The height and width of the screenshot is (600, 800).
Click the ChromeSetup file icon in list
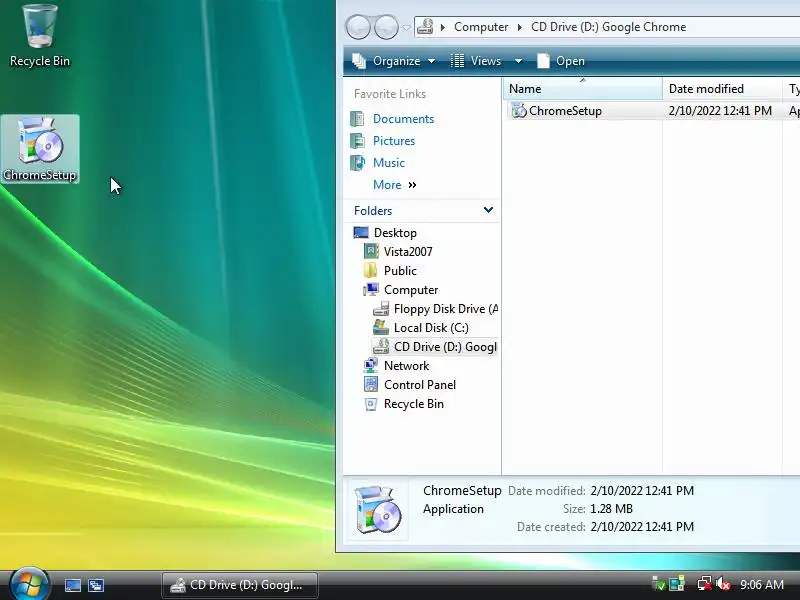click(x=519, y=110)
